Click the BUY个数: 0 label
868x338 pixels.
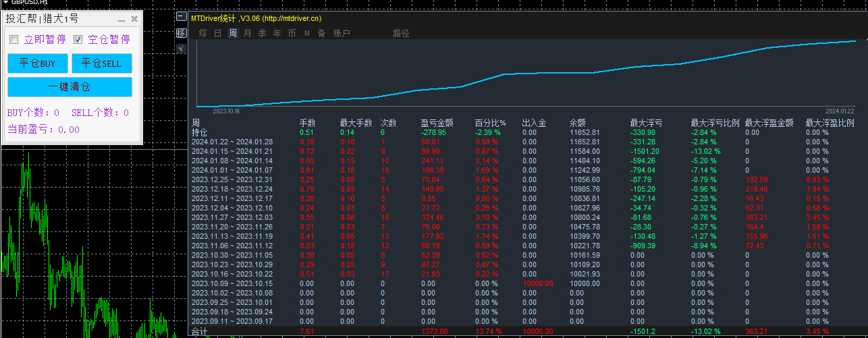[33, 113]
